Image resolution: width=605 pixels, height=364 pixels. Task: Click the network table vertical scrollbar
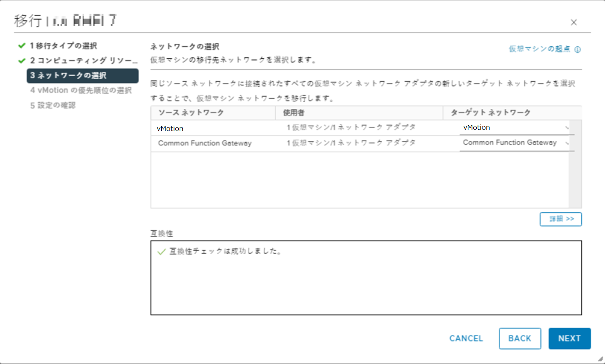575,163
